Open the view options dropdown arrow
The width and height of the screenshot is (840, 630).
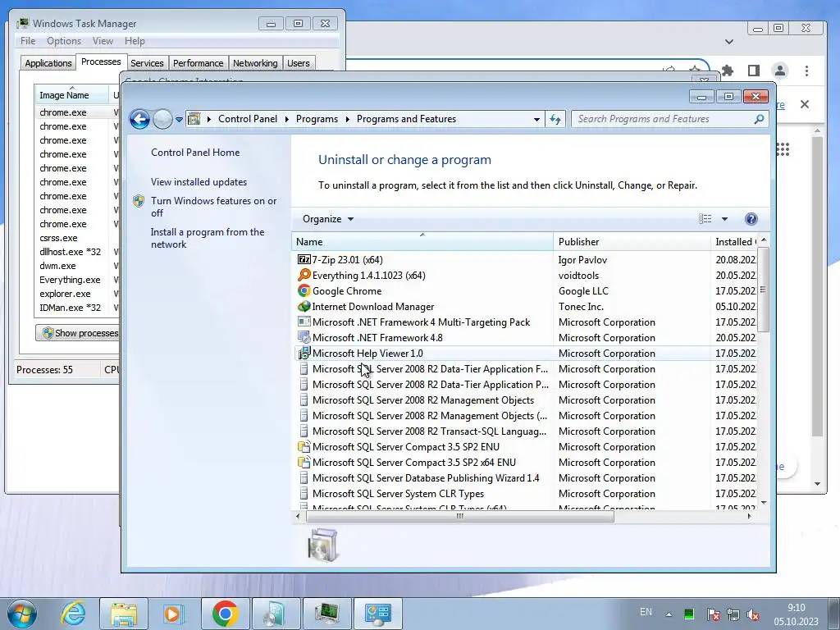tap(724, 218)
